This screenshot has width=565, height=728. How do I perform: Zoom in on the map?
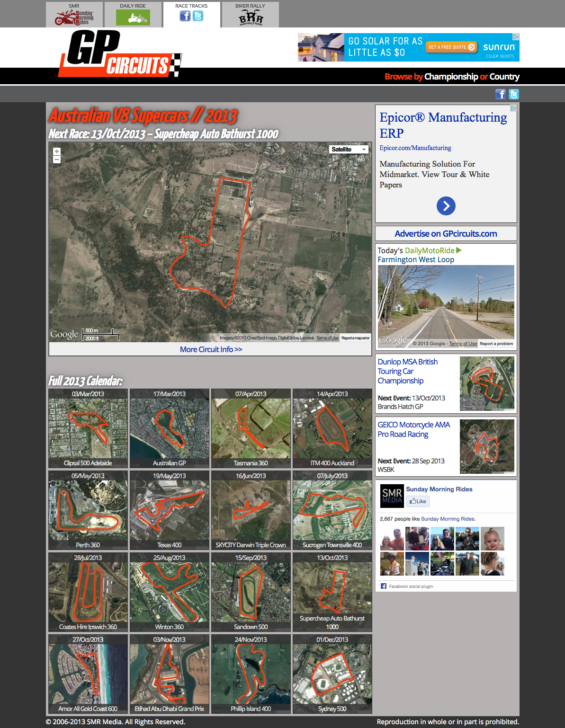[x=57, y=151]
